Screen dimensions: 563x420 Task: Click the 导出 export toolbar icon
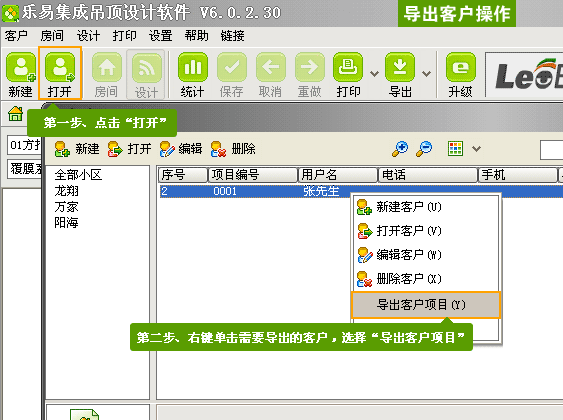tap(400, 74)
